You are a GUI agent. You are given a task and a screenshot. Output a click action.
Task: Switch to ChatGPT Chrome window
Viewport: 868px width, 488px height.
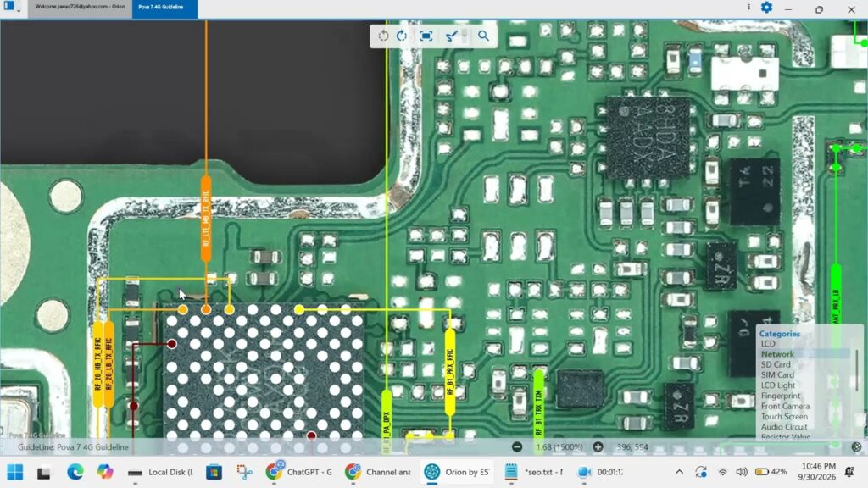click(299, 472)
